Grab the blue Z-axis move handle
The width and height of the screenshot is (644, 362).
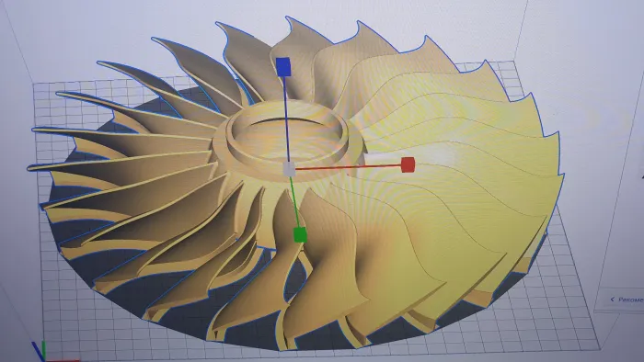tap(283, 67)
